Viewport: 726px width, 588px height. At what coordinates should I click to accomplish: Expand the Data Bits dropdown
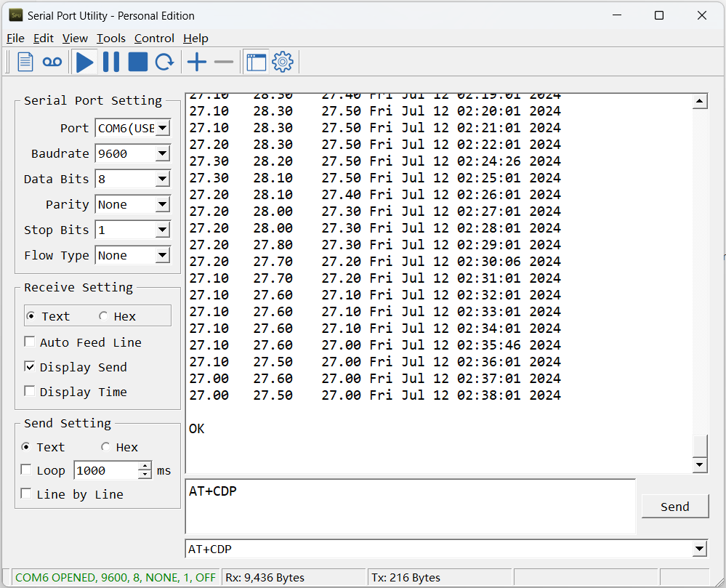(x=163, y=180)
